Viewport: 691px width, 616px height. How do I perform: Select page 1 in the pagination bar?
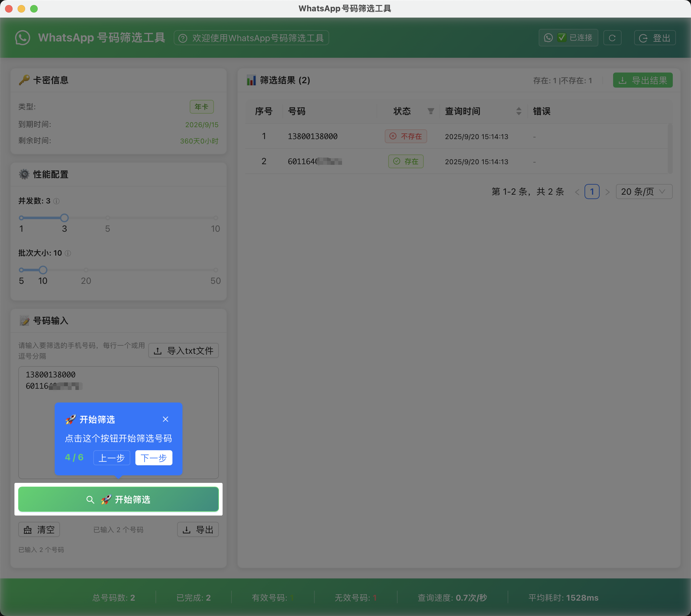point(592,192)
